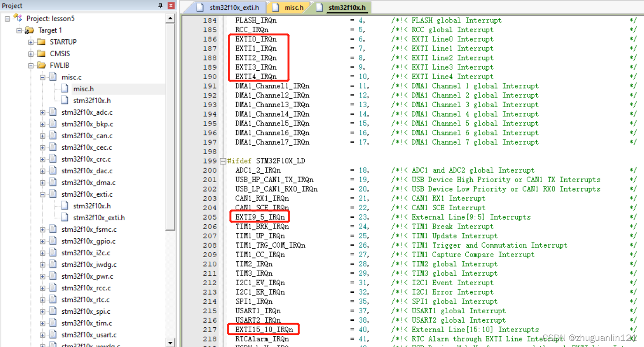The height and width of the screenshot is (347, 644).
Task: Click on SPI1_IRQn in the code
Action: 254,301
